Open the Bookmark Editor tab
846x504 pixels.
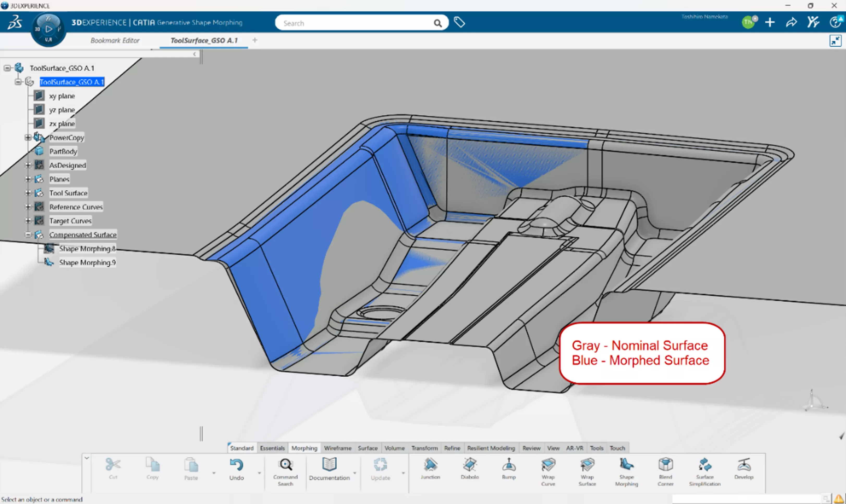tap(115, 40)
